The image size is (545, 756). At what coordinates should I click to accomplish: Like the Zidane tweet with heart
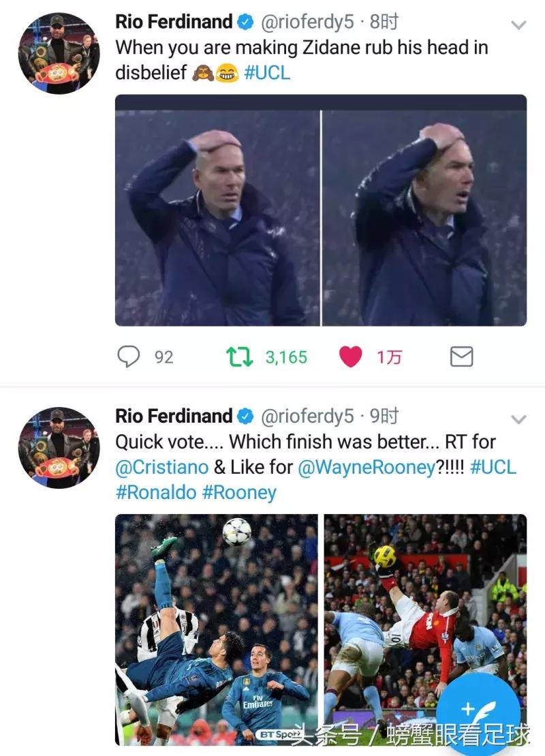point(350,357)
